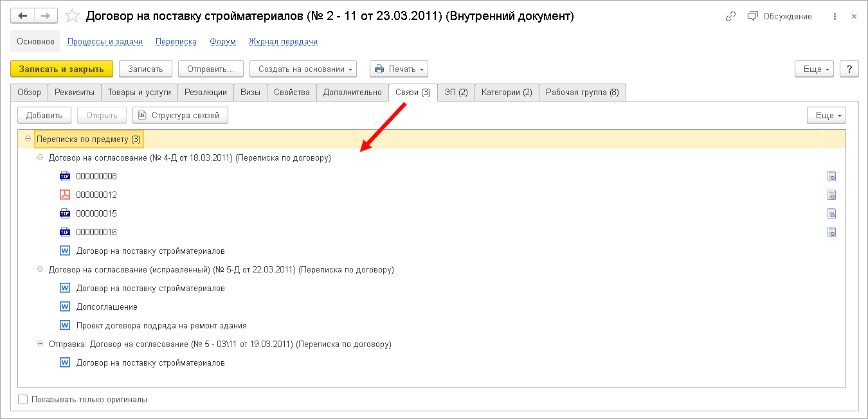This screenshot has width=868, height=419.
Task: Open the Категории (2) tab
Action: click(505, 92)
